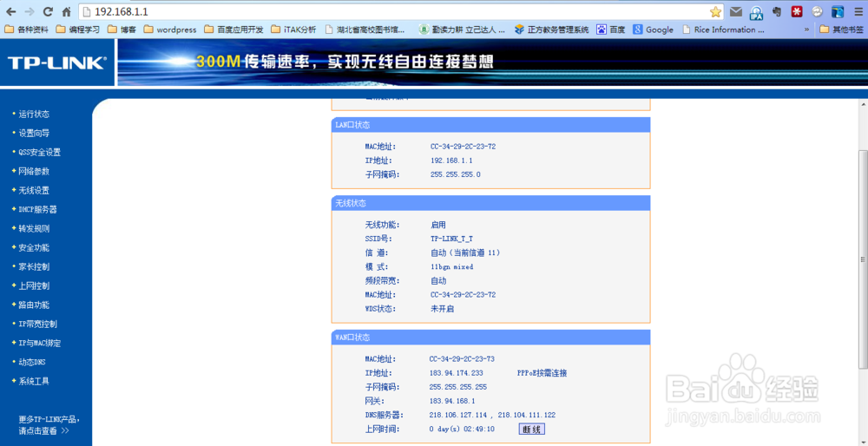
Task: Open the 百度 paw bookmark
Action: [610, 30]
